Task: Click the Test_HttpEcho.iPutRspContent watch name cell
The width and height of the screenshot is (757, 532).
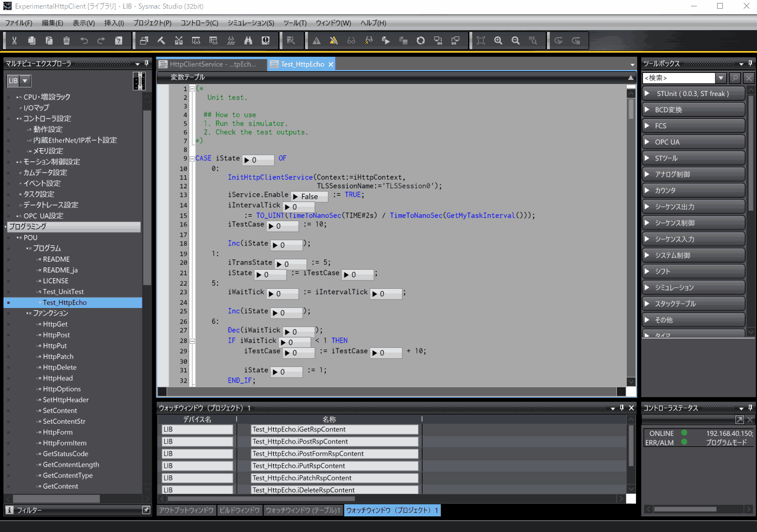Action: [335, 466]
